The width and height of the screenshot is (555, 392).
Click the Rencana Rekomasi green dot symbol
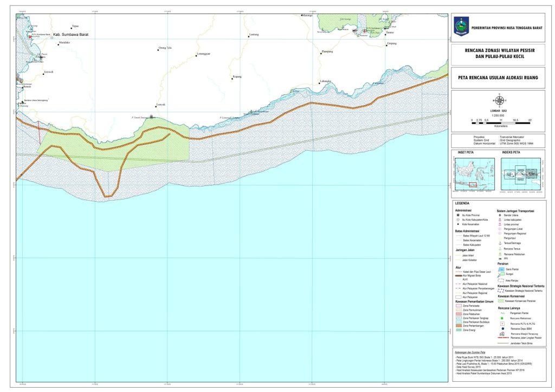(501, 318)
